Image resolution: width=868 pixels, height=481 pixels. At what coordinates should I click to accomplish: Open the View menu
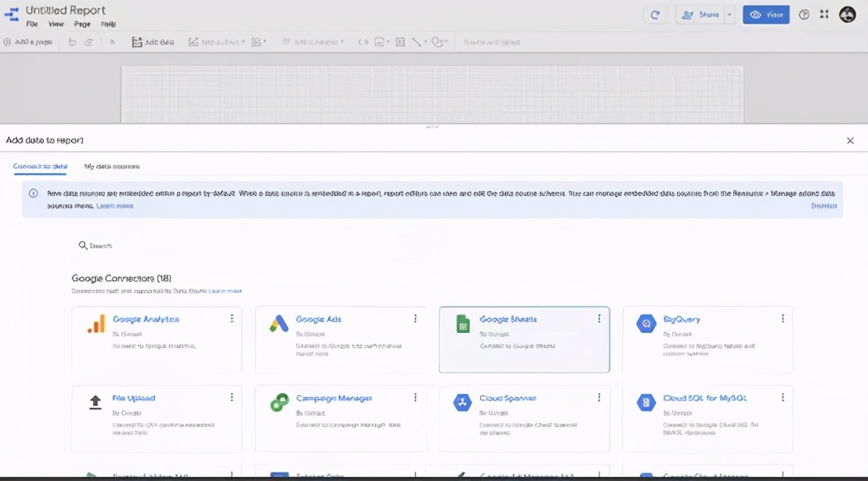[56, 24]
